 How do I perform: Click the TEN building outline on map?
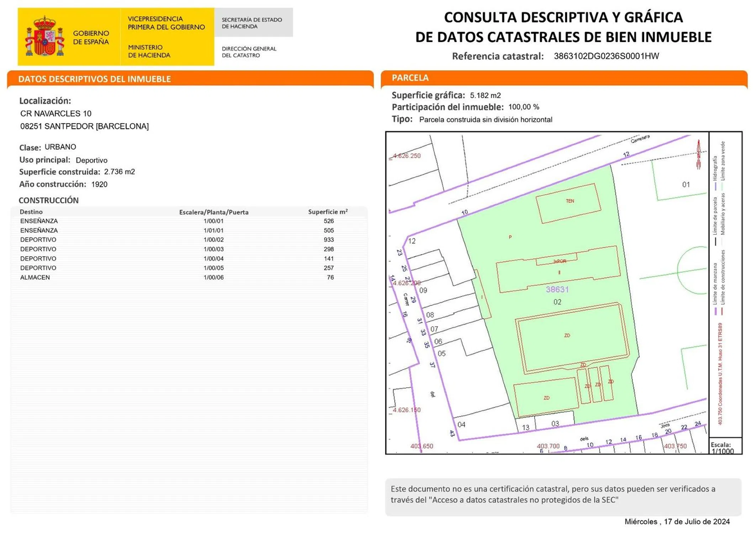pyautogui.click(x=568, y=203)
